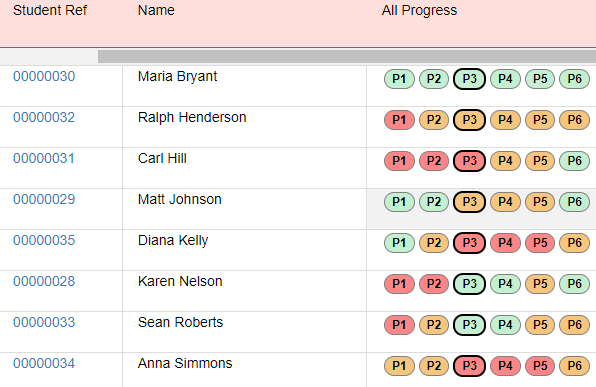Viewport: 596px width, 387px height.
Task: Open Matt Johnson's orange P4 badge
Action: 505,202
